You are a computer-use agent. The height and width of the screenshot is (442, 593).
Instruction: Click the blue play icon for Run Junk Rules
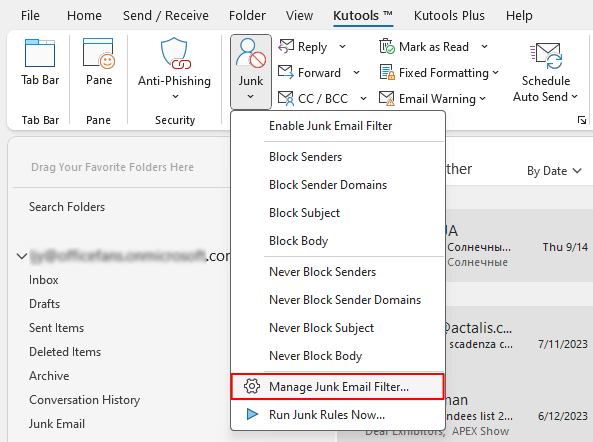click(252, 414)
